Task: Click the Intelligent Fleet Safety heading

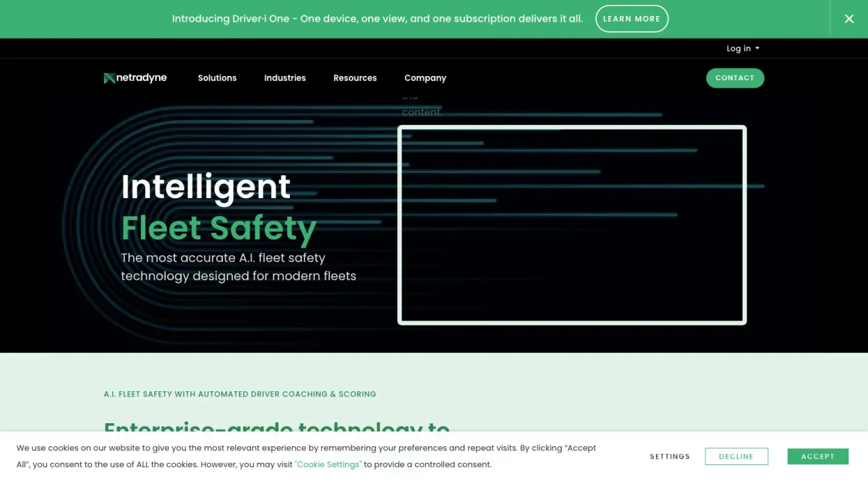Action: (218, 207)
